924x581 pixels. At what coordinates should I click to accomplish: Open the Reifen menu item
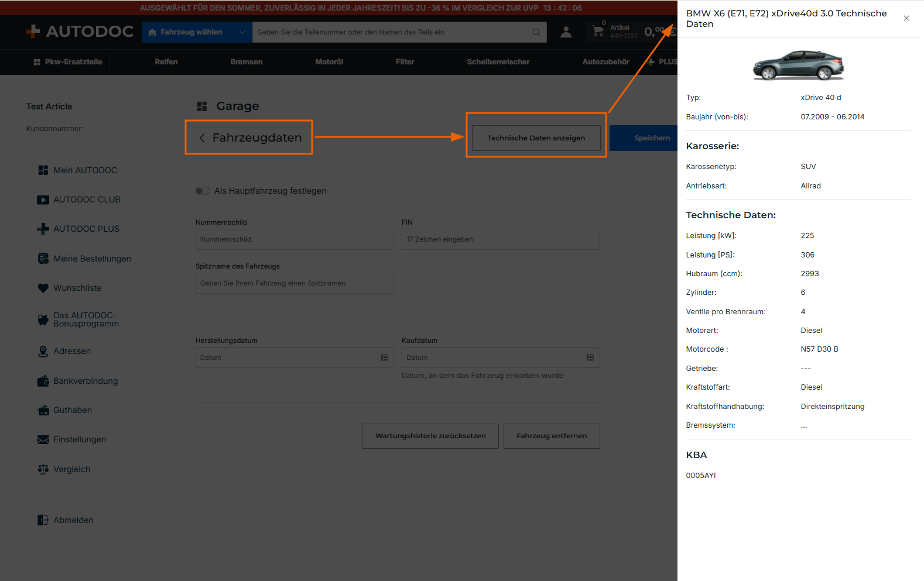coord(166,62)
